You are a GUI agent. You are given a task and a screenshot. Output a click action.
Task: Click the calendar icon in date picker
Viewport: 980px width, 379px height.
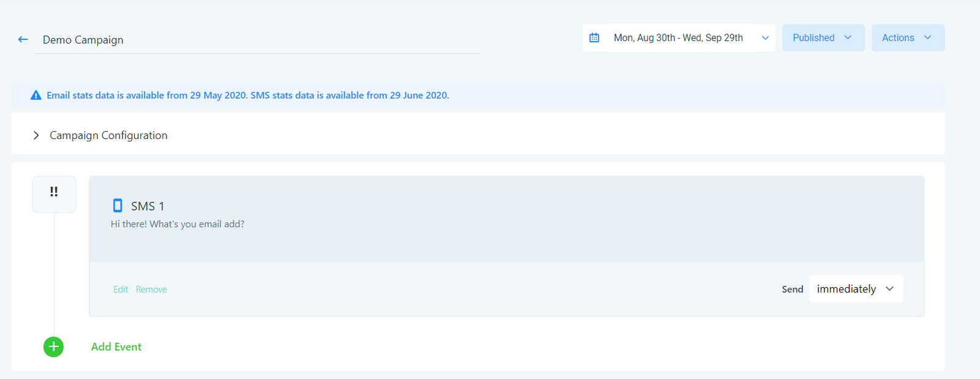click(594, 38)
